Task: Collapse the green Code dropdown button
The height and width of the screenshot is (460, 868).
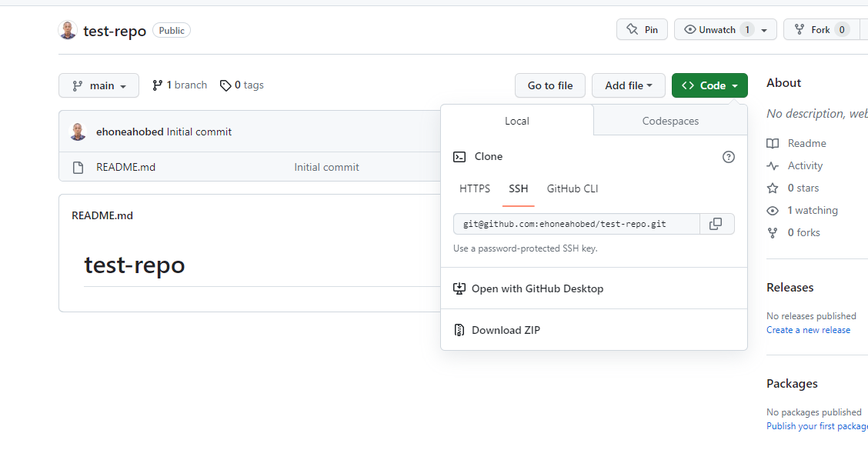Action: coord(709,85)
